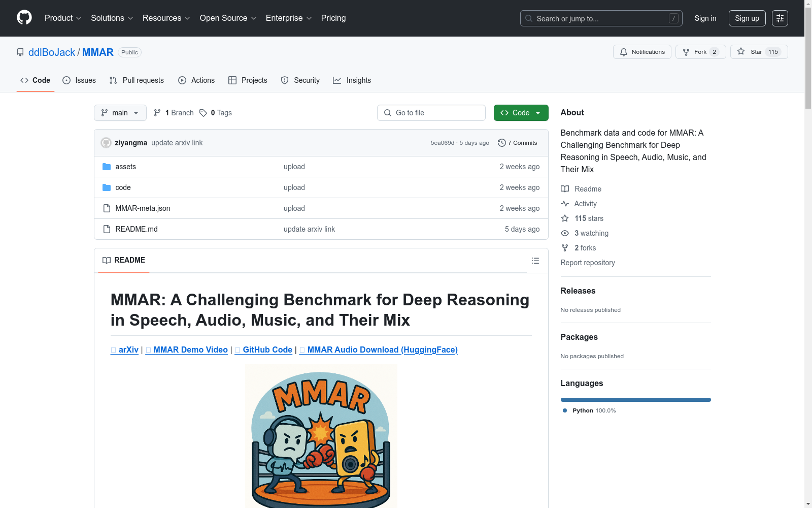Open the GitHub Code link in README

click(x=263, y=350)
